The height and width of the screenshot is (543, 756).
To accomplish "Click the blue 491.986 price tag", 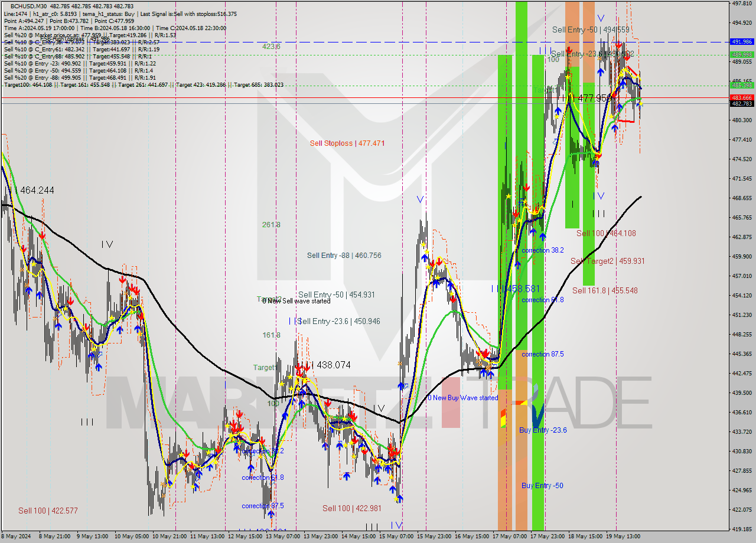I will point(742,42).
